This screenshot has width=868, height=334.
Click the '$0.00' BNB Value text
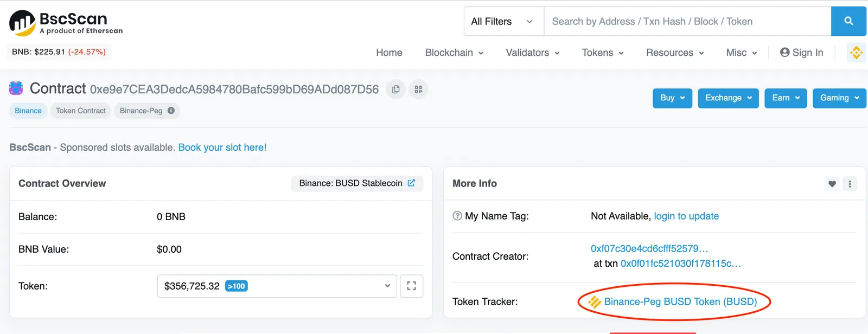coord(169,249)
